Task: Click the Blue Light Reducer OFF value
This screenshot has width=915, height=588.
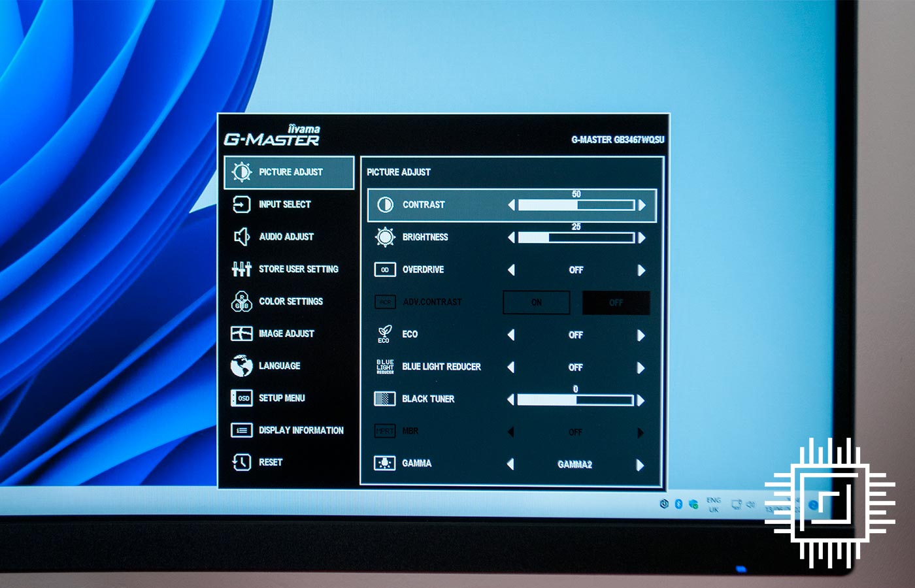Action: pyautogui.click(x=576, y=367)
